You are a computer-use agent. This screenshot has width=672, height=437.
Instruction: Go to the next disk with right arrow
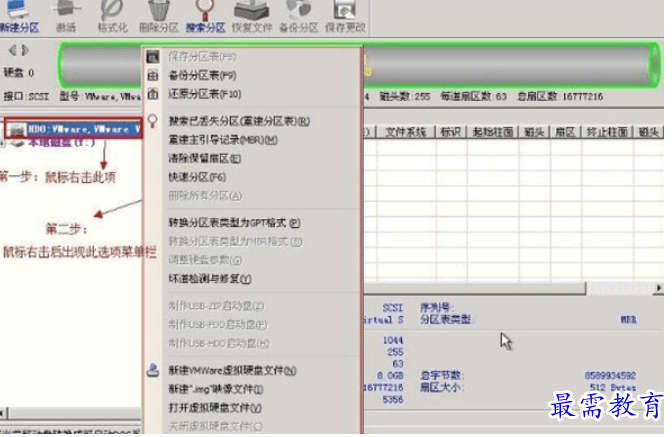click(x=25, y=50)
